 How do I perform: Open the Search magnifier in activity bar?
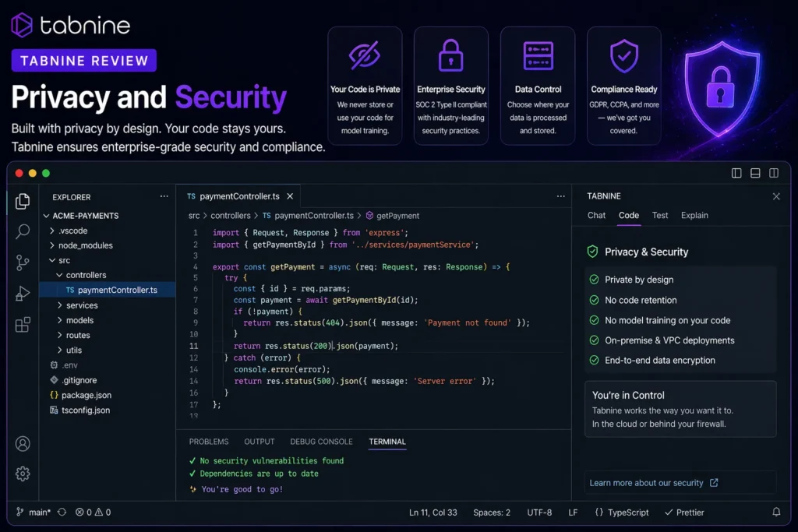pos(23,232)
